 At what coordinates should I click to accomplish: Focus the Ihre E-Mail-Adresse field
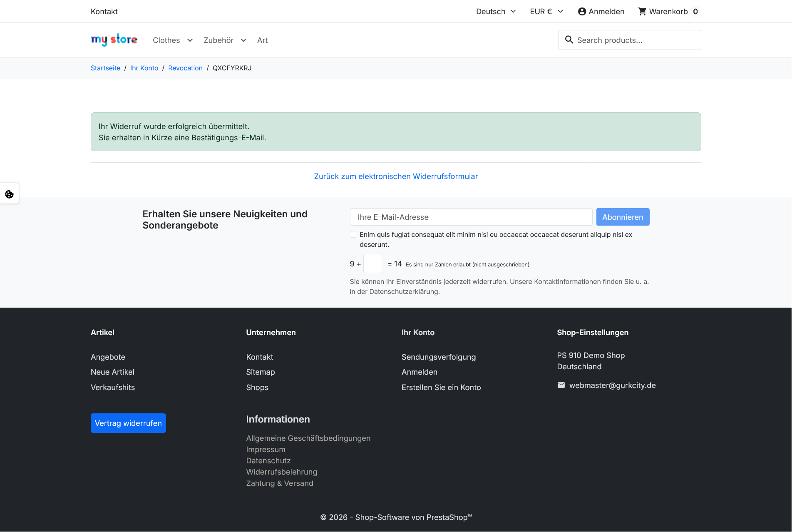point(471,217)
